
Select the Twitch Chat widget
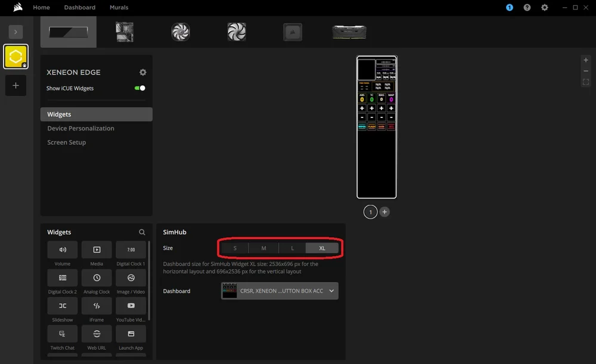coord(62,334)
